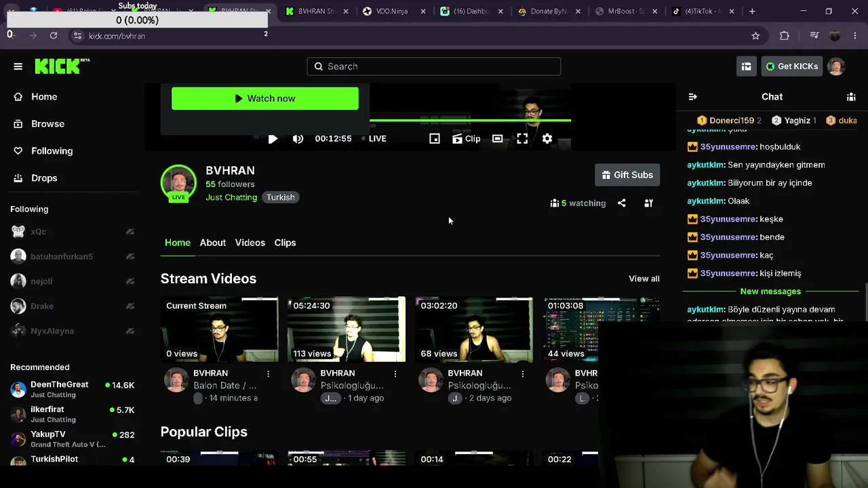Click the BVHRAN live channel avatar
This screenshot has height=488, width=868.
tap(178, 183)
